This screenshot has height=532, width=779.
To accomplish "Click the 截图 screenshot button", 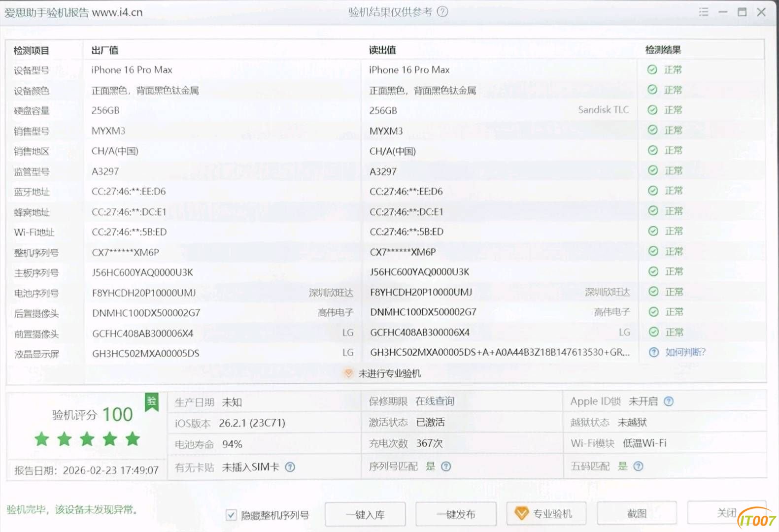I will [x=637, y=514].
